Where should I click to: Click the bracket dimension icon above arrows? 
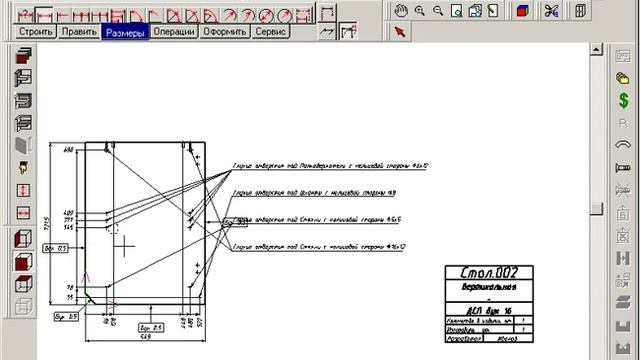[327, 12]
